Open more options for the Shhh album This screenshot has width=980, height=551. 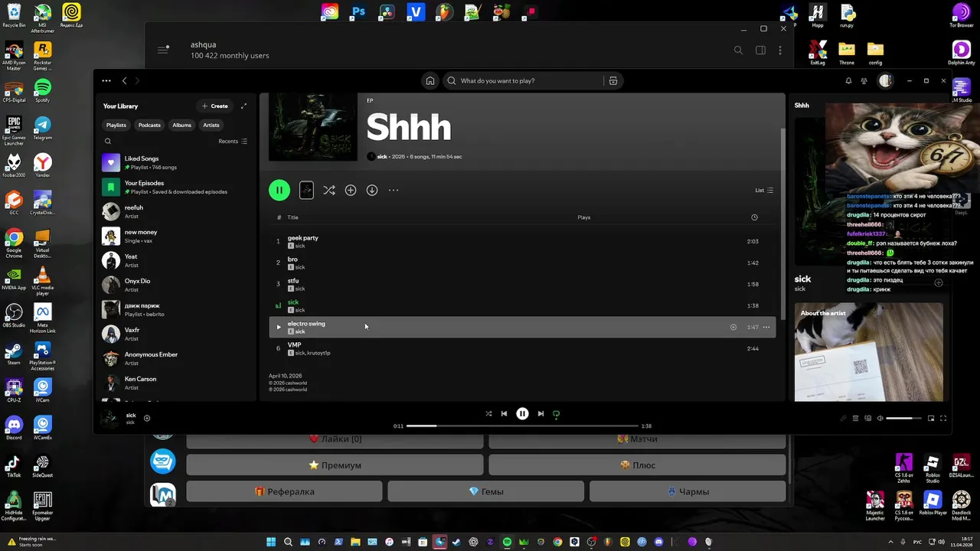(x=394, y=190)
